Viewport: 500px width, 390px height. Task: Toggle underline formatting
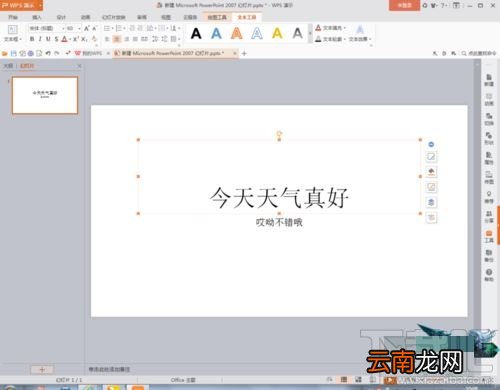click(x=48, y=39)
